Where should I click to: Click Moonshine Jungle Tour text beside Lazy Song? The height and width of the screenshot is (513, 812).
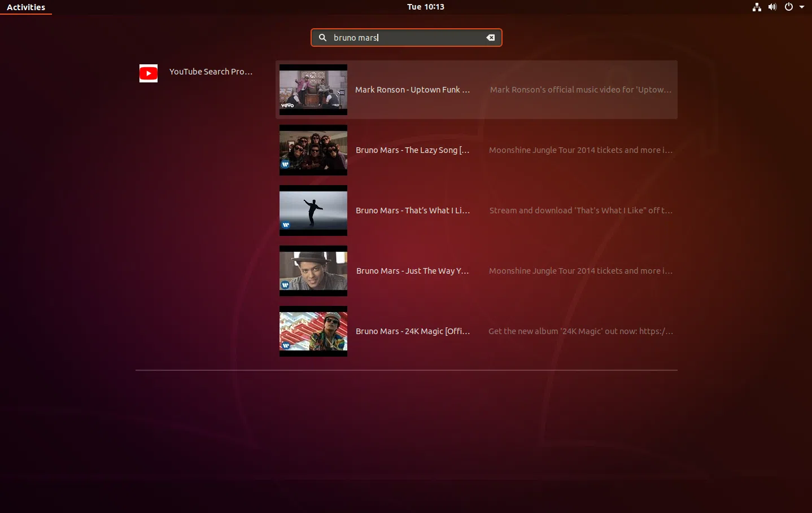pos(580,150)
